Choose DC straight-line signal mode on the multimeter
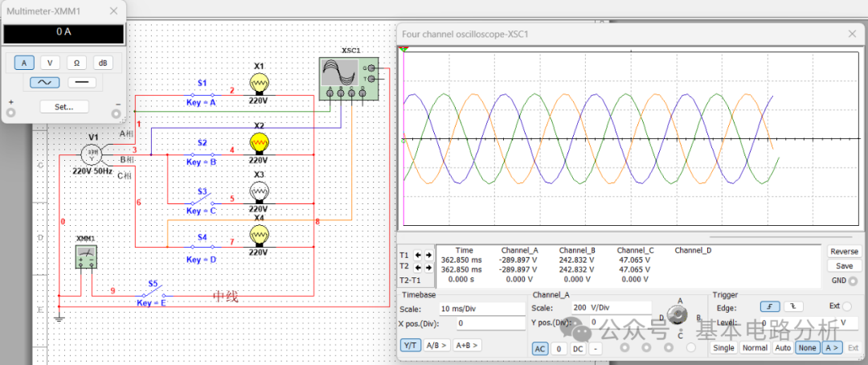Image resolution: width=868 pixels, height=365 pixels. (82, 83)
